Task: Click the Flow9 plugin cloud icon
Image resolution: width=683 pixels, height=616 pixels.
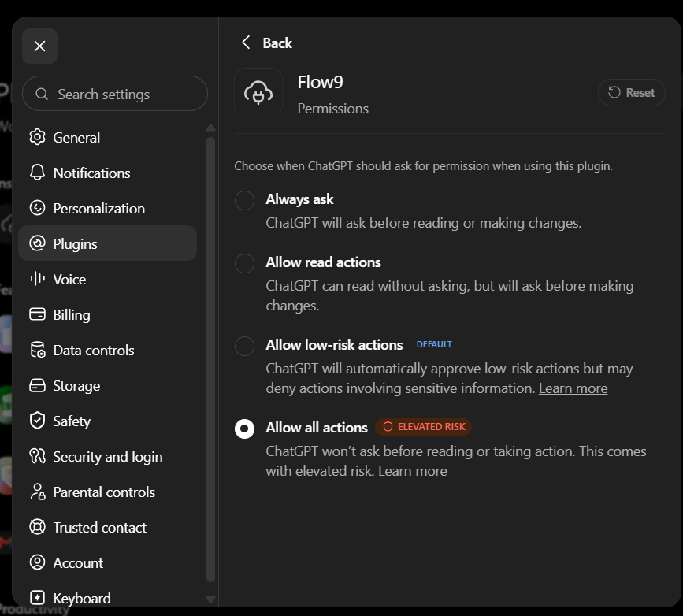Action: [x=258, y=92]
